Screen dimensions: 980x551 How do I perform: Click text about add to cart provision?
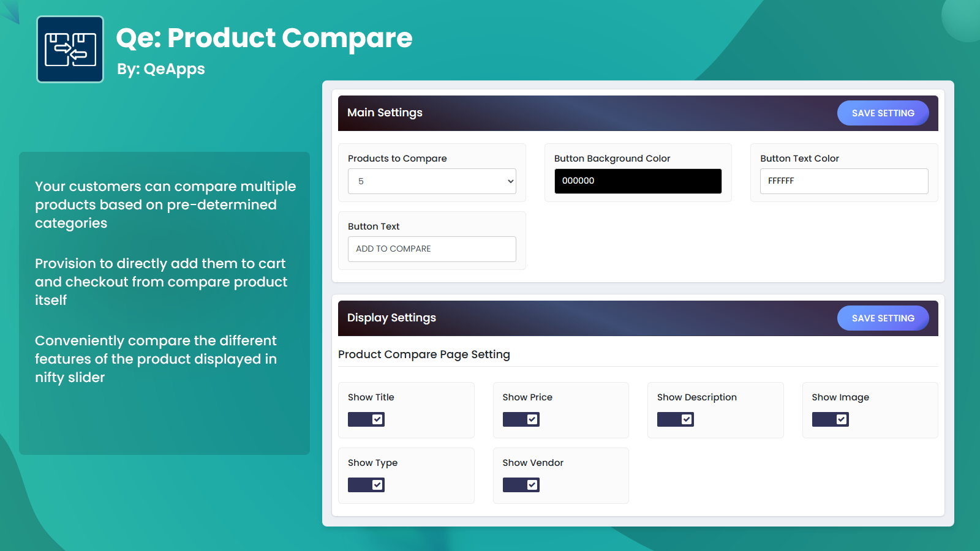(161, 282)
